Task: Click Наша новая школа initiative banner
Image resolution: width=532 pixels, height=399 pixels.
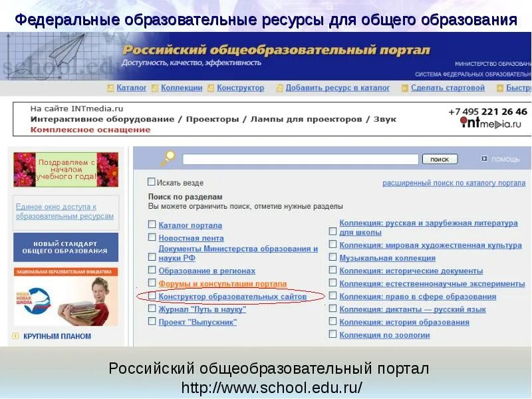Action: coord(66,297)
